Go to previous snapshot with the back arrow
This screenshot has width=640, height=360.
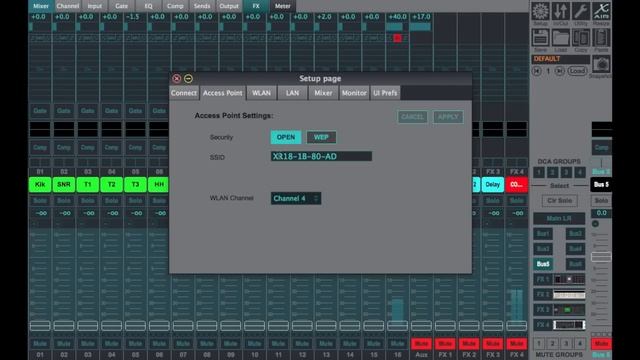click(x=537, y=71)
